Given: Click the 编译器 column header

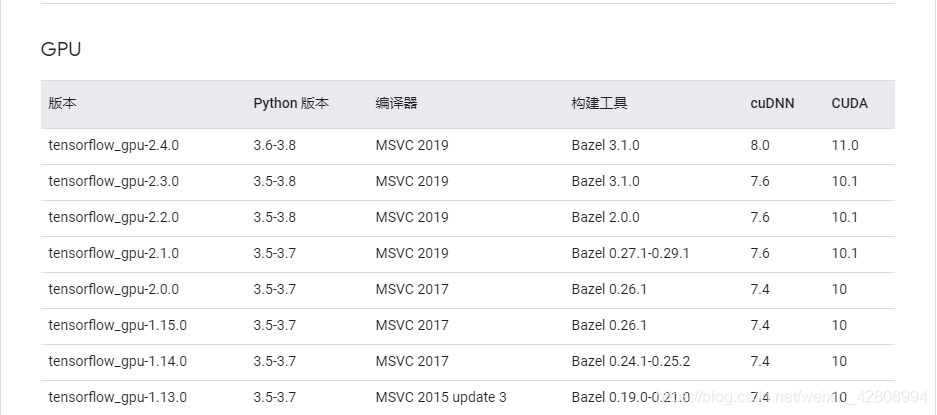Looking at the screenshot, I should point(396,103).
